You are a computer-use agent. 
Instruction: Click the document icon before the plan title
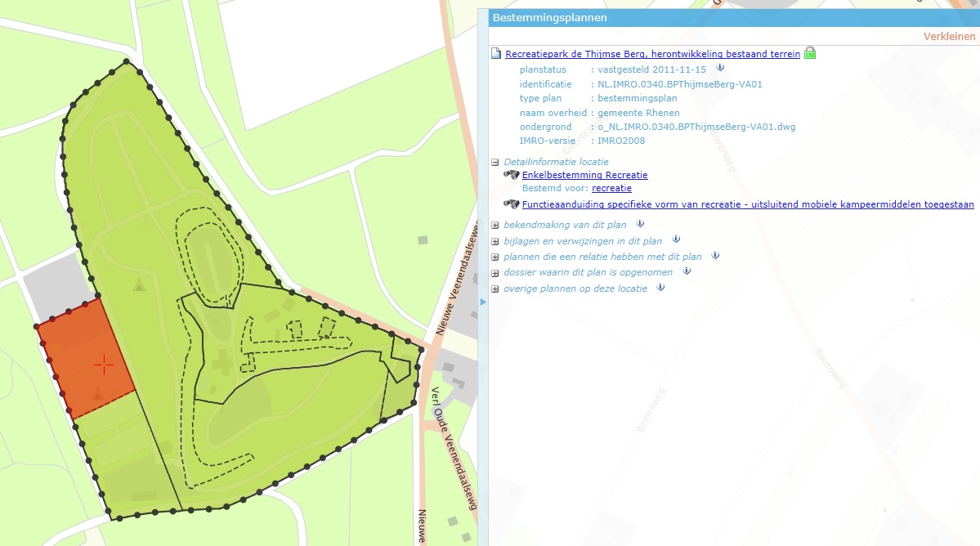click(x=494, y=52)
